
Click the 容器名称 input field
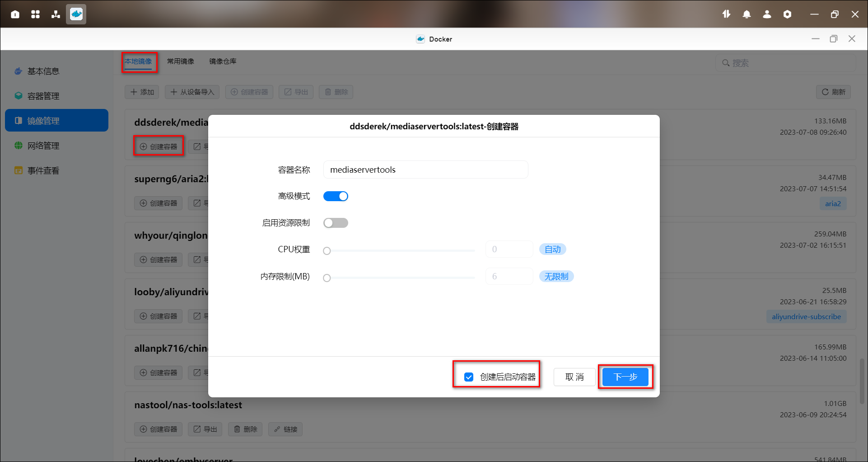coord(425,170)
